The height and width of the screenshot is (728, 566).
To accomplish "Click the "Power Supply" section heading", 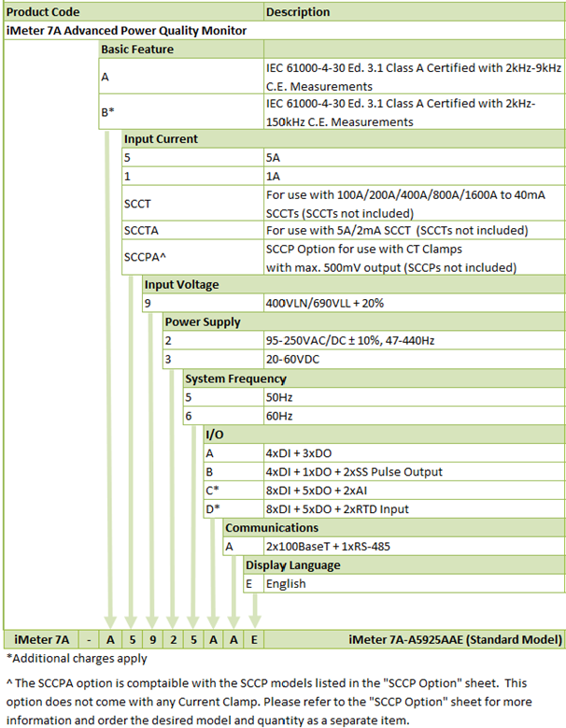I will pyautogui.click(x=203, y=321).
